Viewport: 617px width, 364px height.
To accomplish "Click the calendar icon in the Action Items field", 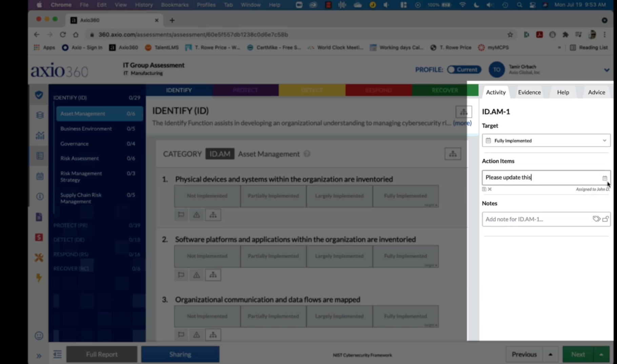I will pyautogui.click(x=605, y=178).
